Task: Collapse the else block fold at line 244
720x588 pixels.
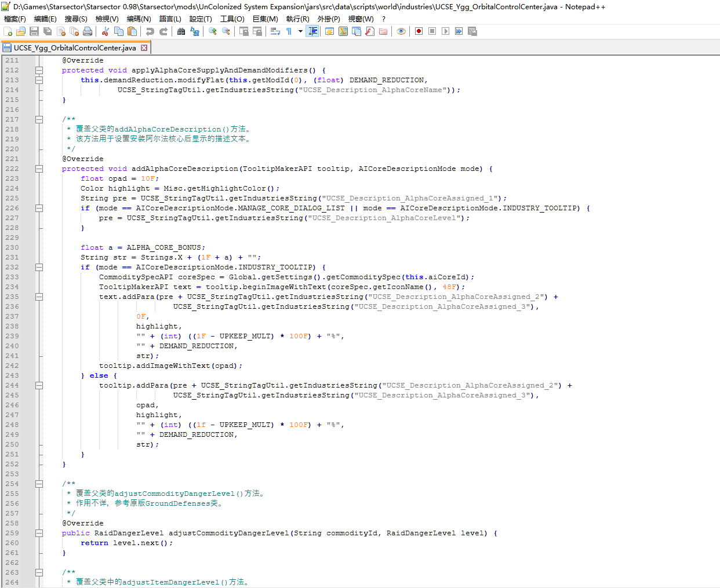Action: point(39,385)
